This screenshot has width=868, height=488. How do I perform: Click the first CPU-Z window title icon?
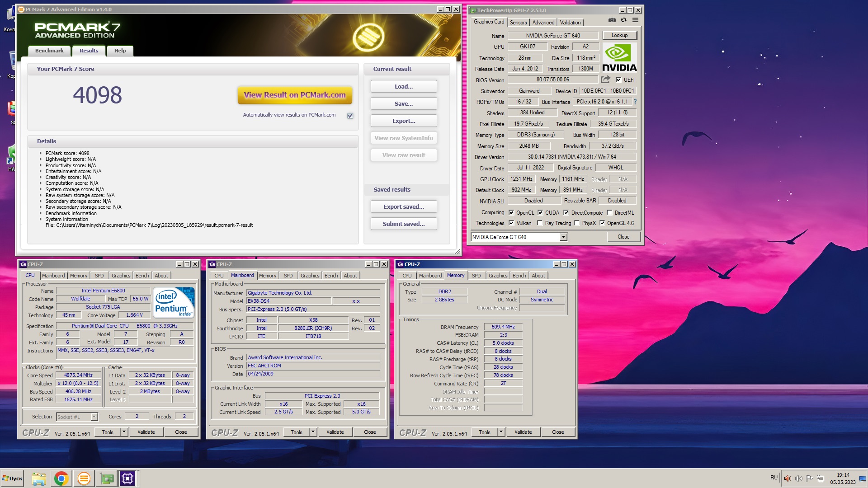tap(23, 264)
